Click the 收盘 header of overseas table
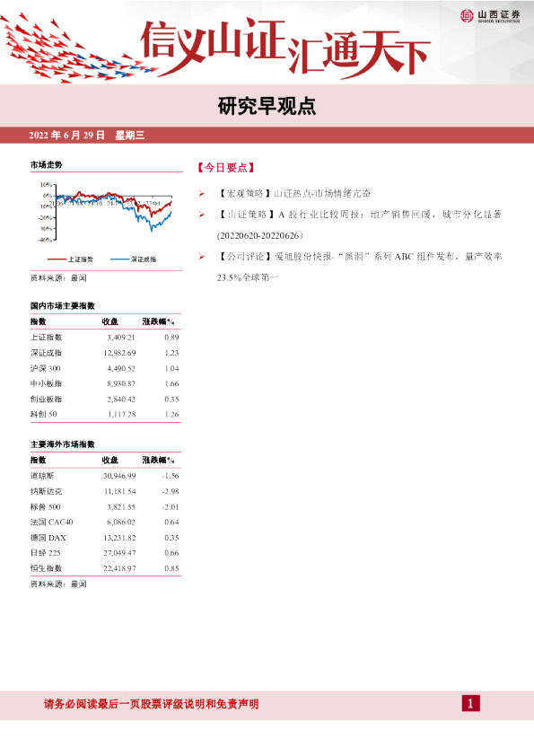 pos(109,460)
